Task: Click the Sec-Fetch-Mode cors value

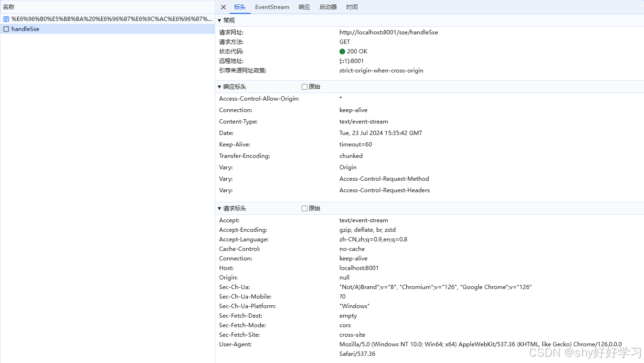Action: 345,325
